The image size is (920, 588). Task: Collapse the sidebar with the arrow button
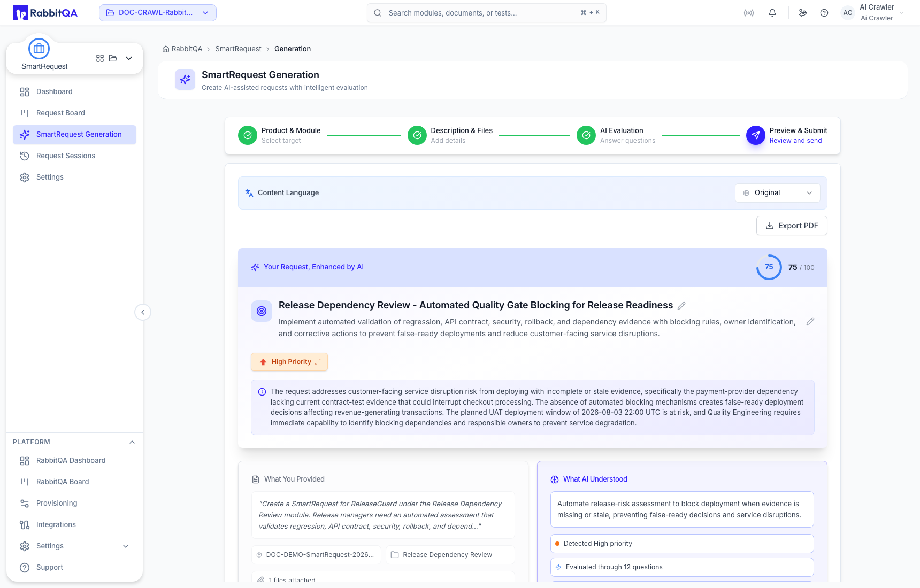[x=143, y=312]
